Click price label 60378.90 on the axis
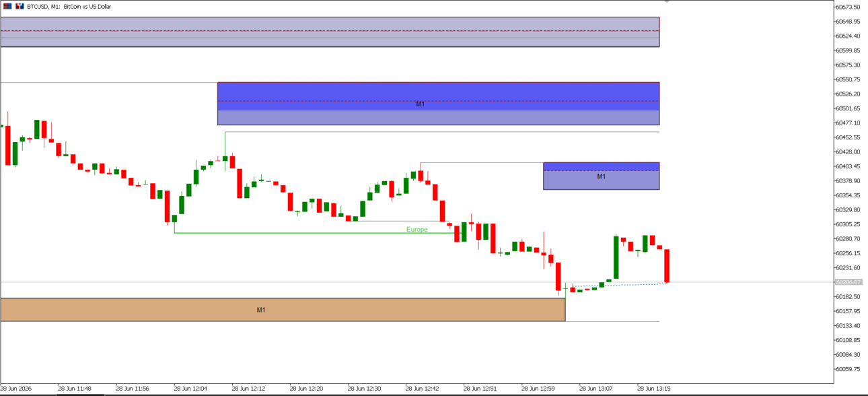Screen dimensions: 868x396 click(848, 180)
